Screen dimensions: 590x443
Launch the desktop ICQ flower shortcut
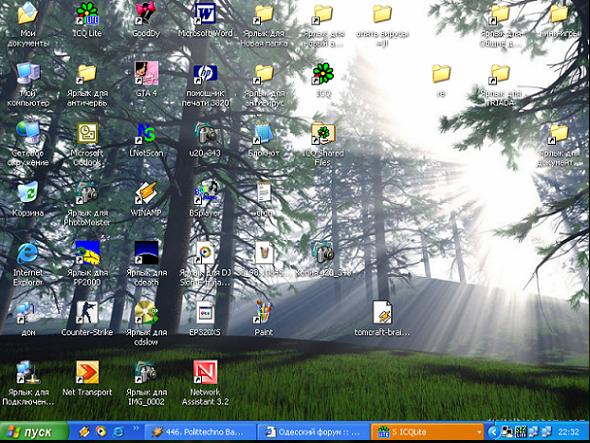point(323,73)
